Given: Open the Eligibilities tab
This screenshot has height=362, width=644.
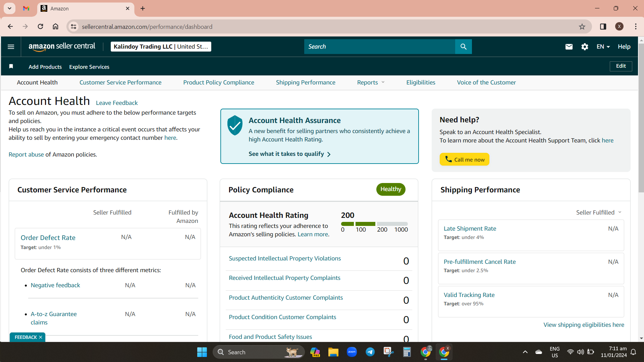Looking at the screenshot, I should click(x=421, y=82).
